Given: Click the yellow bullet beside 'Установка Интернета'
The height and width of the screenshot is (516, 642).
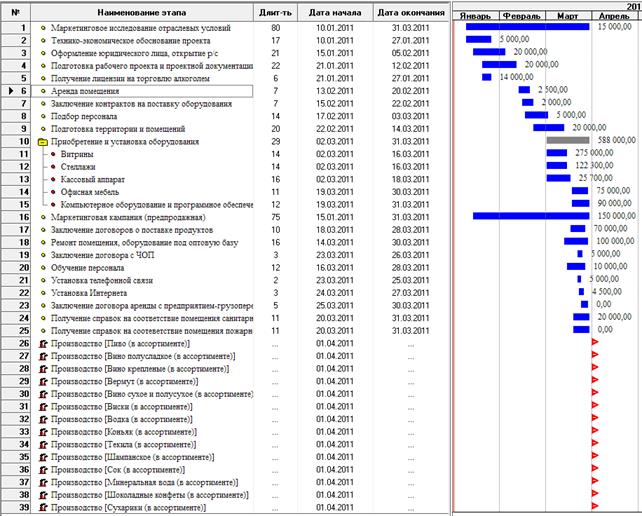Looking at the screenshot, I should click(43, 292).
